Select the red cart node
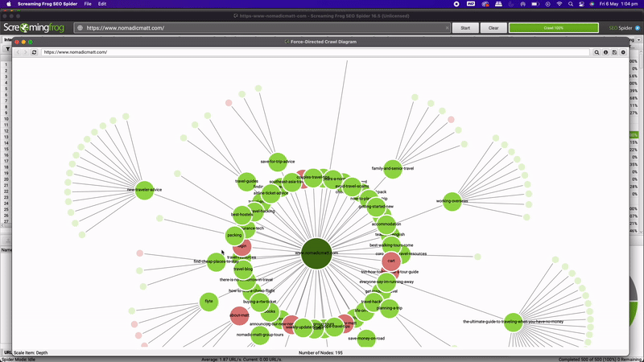644x362 pixels. [x=391, y=261]
